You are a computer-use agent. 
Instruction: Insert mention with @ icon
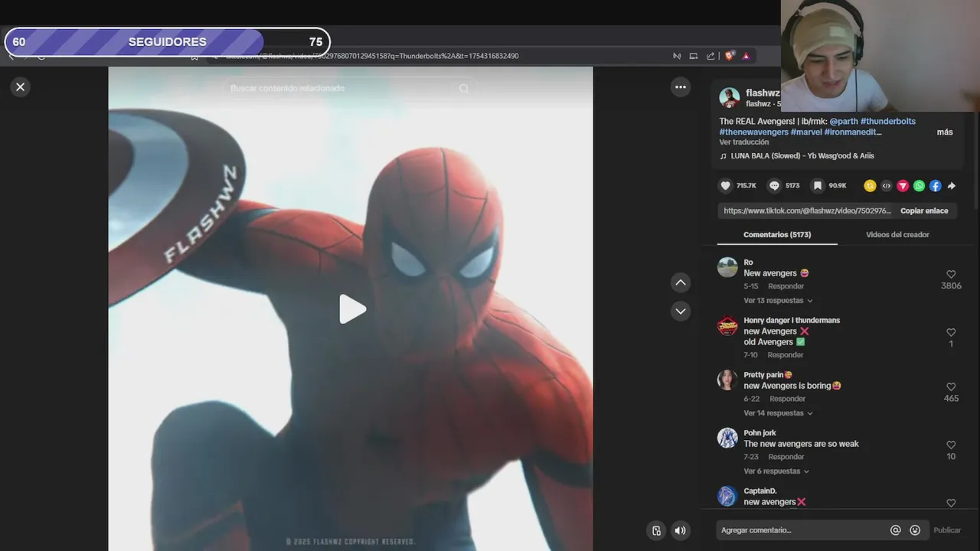click(895, 530)
